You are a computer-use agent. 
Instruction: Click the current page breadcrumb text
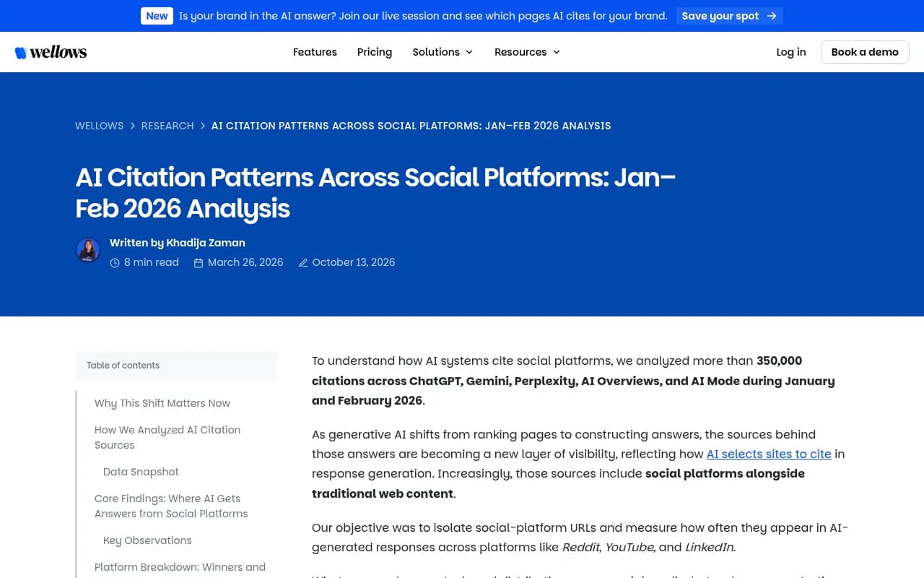[x=411, y=126]
